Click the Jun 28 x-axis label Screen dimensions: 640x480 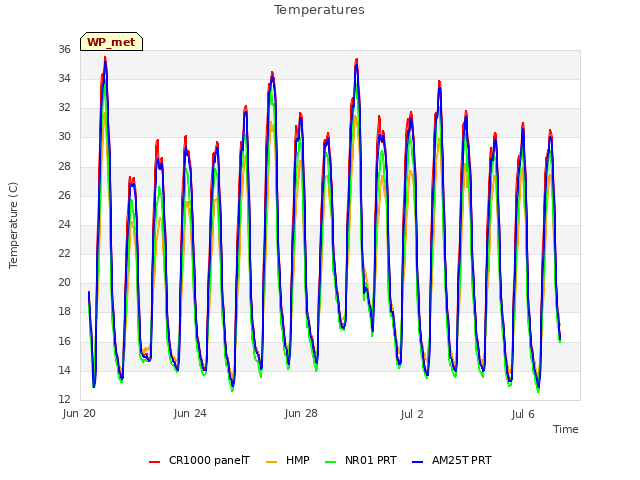301,413
